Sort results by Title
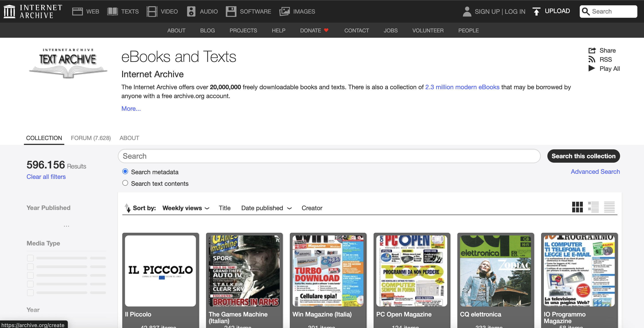The height and width of the screenshot is (328, 644). click(x=224, y=208)
